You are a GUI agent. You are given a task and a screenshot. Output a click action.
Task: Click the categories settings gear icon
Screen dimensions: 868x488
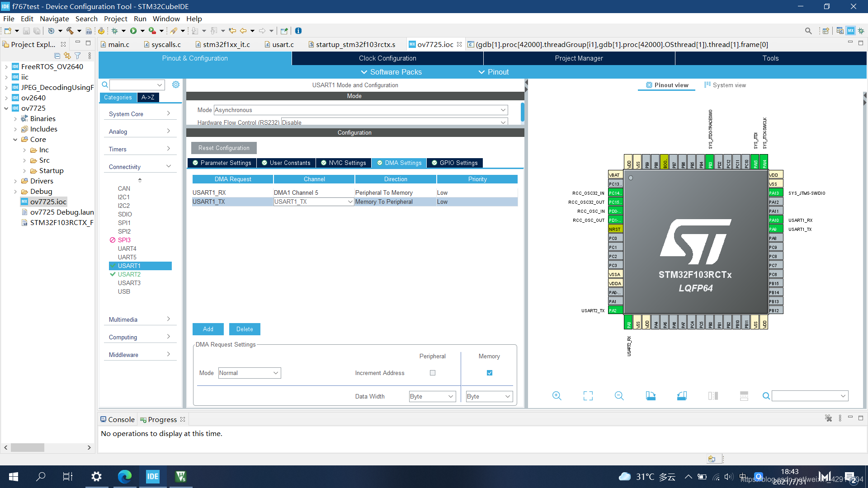pos(176,84)
